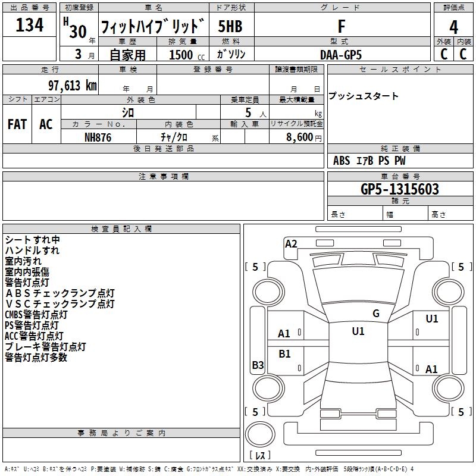Screen dimensions: 476x476
Task: Select the model type DAA-GP5
Action: (x=340, y=54)
